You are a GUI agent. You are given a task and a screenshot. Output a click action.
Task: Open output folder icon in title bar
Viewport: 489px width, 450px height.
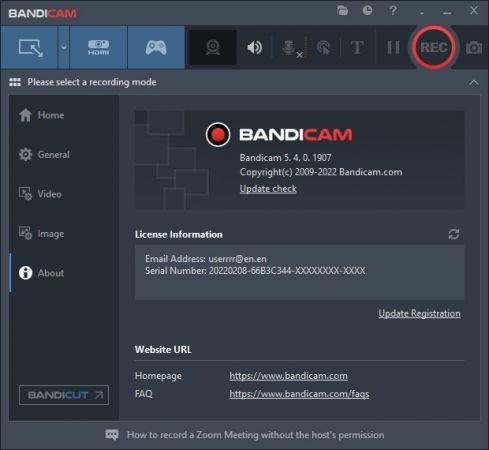point(342,10)
